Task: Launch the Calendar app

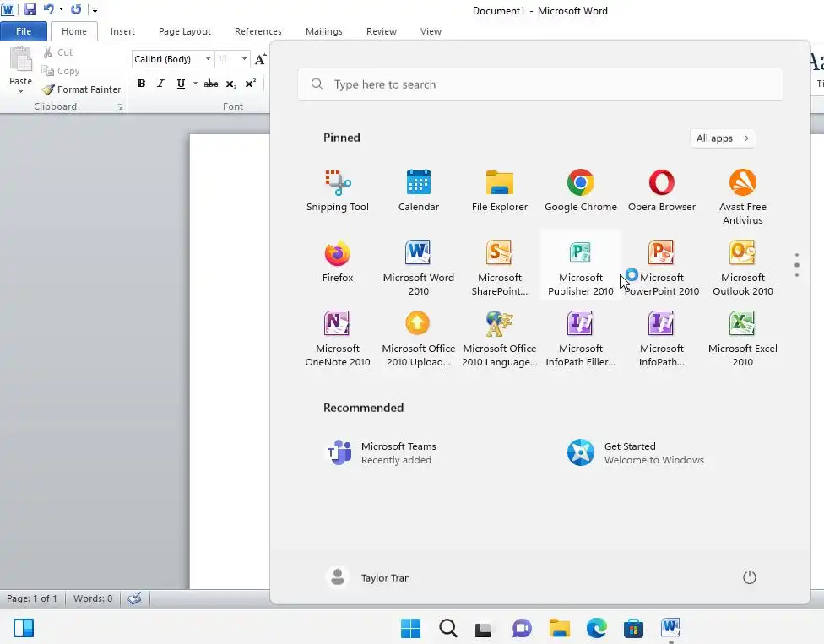Action: click(418, 192)
